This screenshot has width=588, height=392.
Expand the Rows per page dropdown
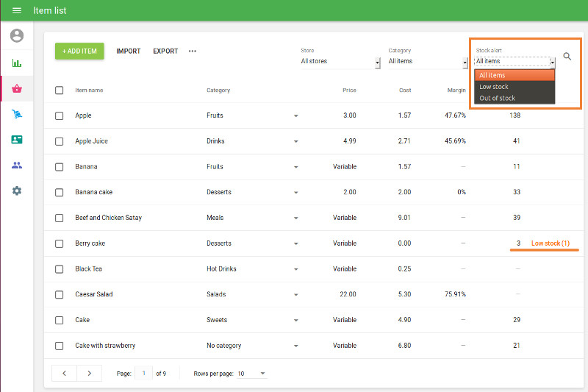click(x=251, y=374)
